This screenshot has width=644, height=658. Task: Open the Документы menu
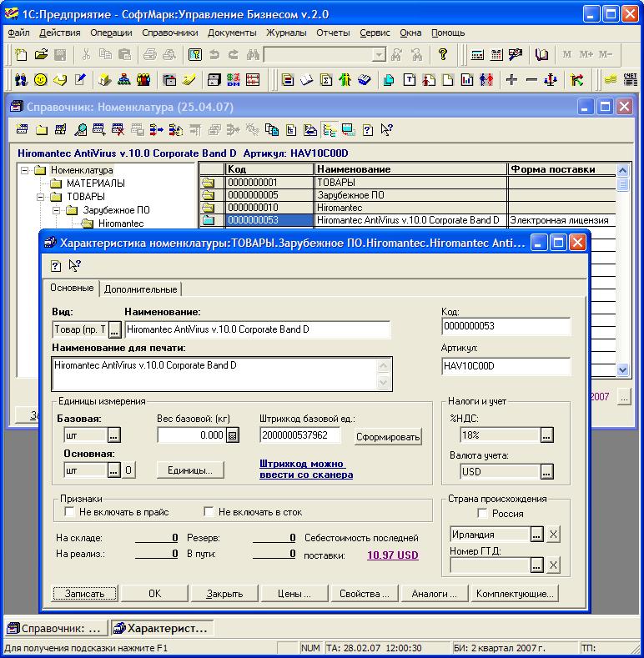(x=232, y=33)
